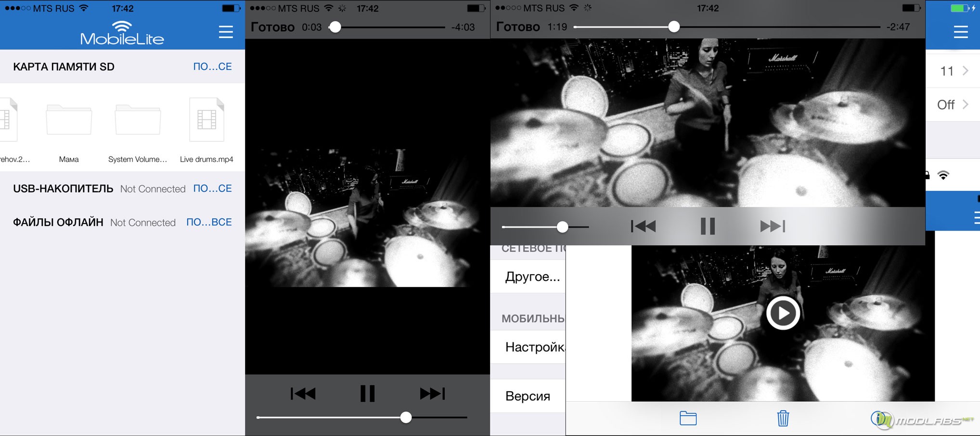Open hamburger menu in right settings panel
This screenshot has height=436, width=980.
pos(961,32)
